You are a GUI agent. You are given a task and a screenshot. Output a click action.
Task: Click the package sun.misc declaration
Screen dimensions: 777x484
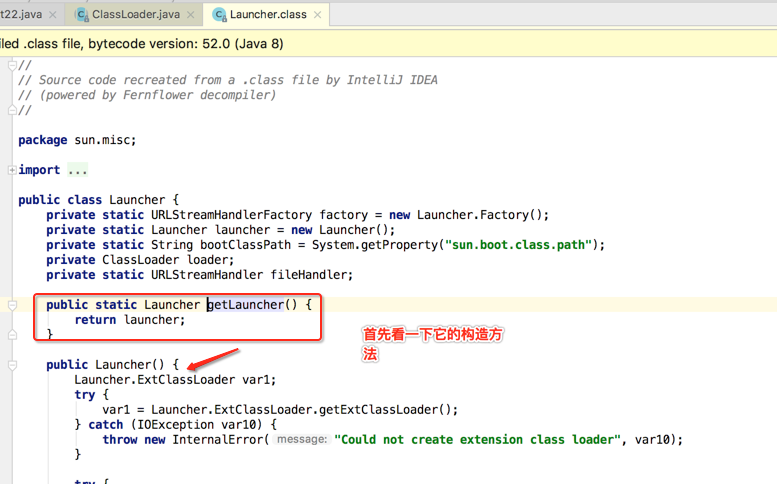pos(77,140)
